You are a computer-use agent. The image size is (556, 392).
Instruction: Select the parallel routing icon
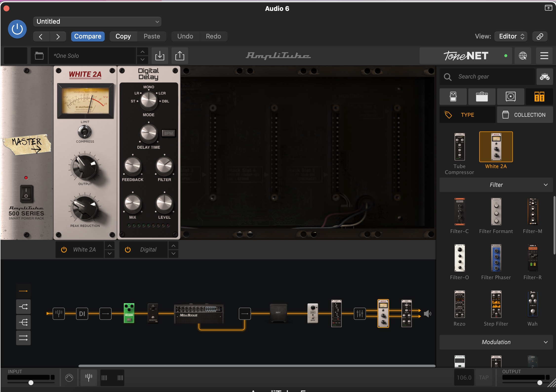pos(23,338)
